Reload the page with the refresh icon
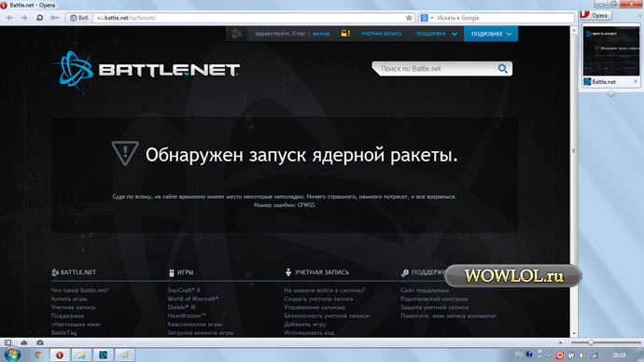Viewport: 644px width, 362px height. (x=39, y=18)
